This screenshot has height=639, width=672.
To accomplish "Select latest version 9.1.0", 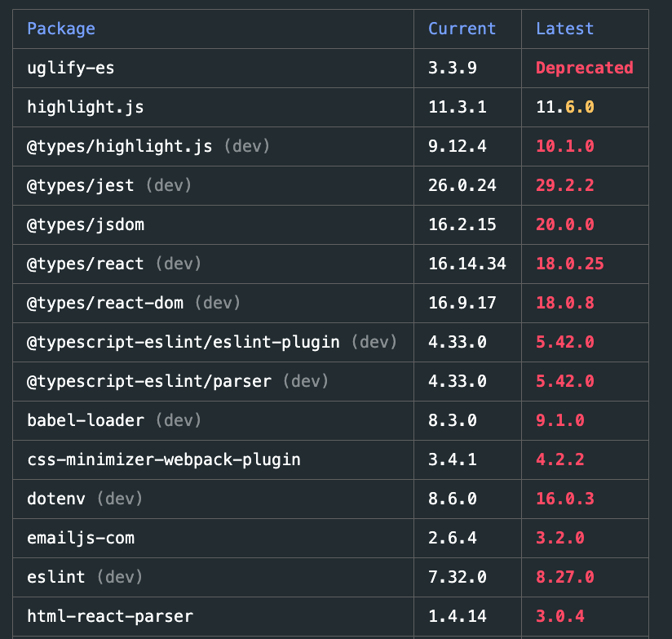I will click(x=560, y=420).
